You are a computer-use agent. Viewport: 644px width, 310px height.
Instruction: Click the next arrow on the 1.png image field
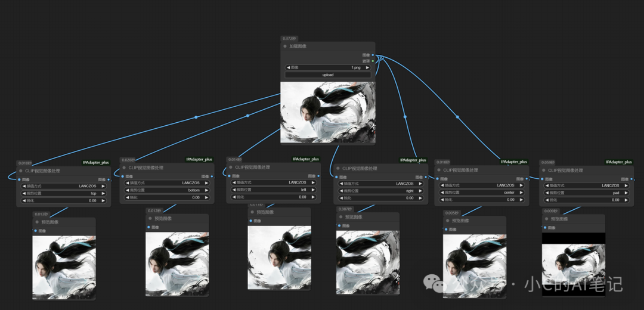click(366, 67)
